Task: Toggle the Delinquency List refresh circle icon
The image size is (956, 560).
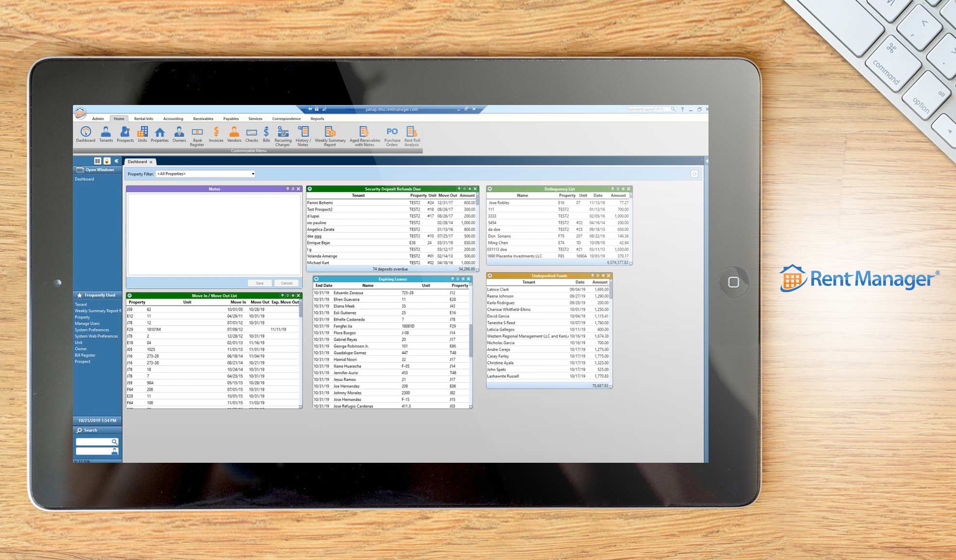Action: click(490, 189)
